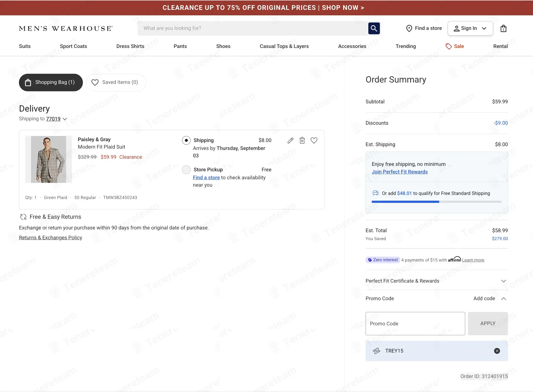Select the Store Pickup option
The width and height of the screenshot is (533, 392).
pyautogui.click(x=186, y=170)
